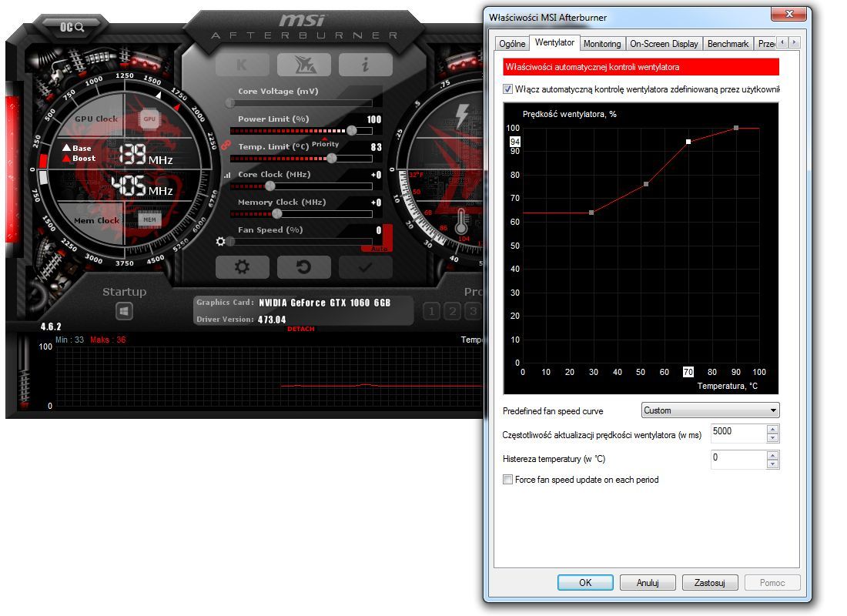Screen dimensions: 847x616
Task: Click the Pomoc button
Action: click(x=772, y=582)
